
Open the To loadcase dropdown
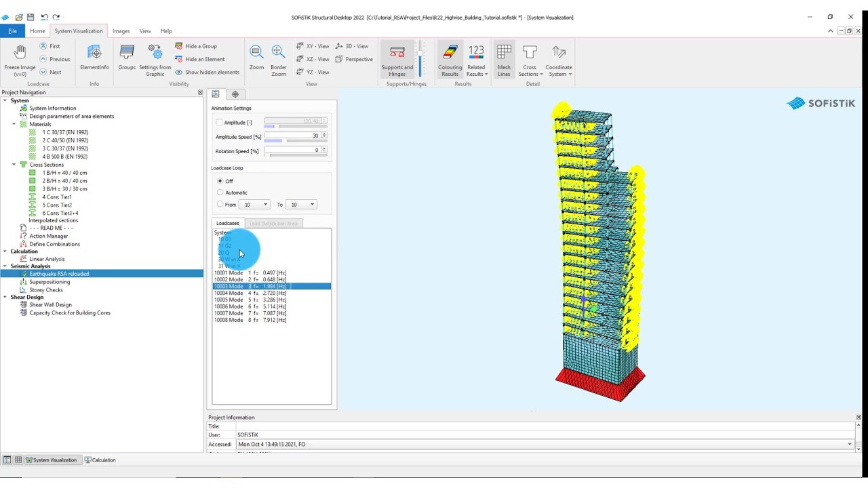(x=312, y=205)
